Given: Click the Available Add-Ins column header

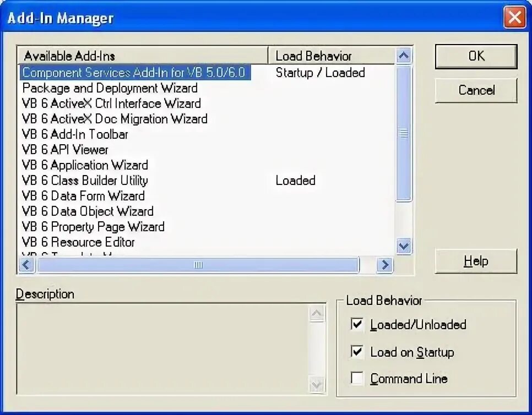Looking at the screenshot, I should coord(143,56).
